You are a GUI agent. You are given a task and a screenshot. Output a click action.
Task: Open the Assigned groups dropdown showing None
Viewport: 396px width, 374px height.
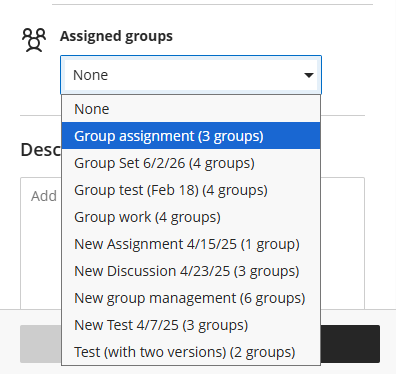point(191,75)
